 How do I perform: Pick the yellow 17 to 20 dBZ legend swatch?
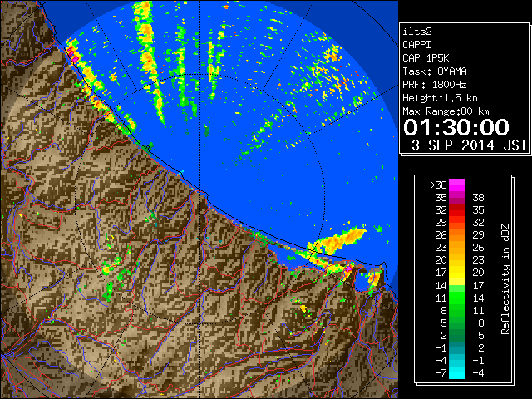coord(457,273)
